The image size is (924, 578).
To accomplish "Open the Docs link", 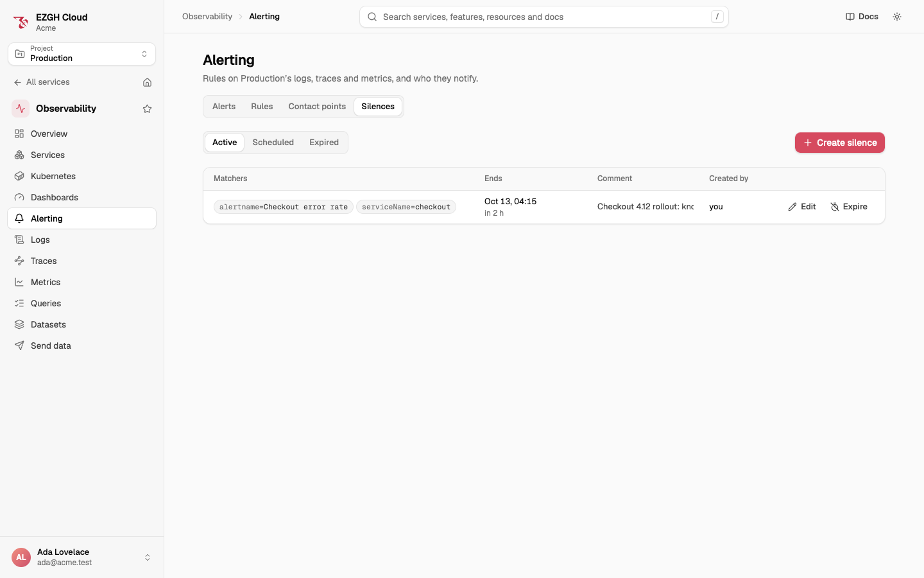I will 862,17.
